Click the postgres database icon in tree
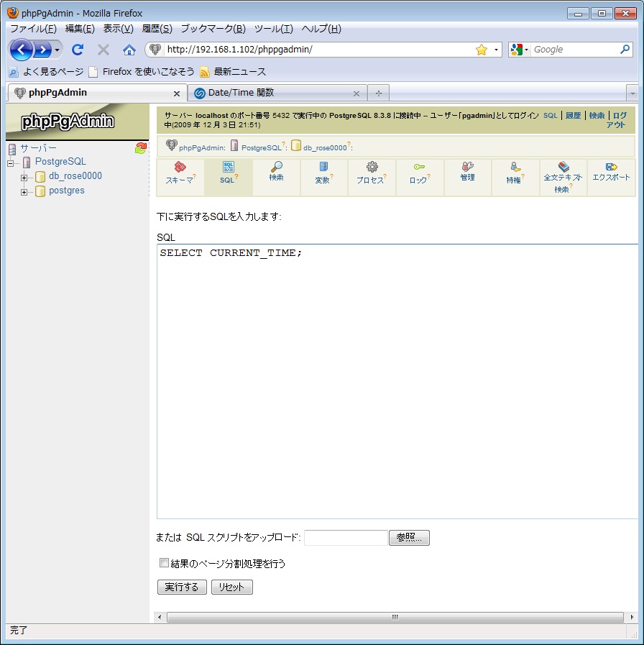Screen dimensions: 644x645 coord(40,191)
